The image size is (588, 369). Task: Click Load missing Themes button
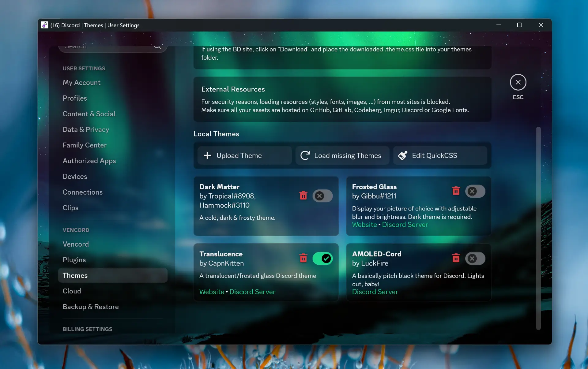[342, 155]
